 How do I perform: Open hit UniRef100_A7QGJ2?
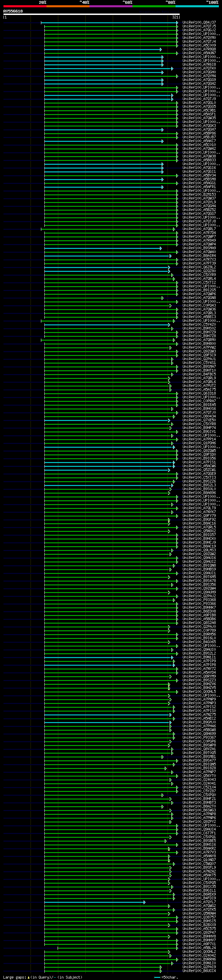pos(199,30)
